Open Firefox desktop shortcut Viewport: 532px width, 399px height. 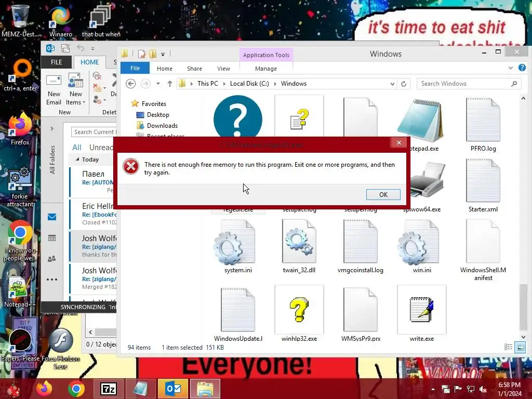click(20, 129)
